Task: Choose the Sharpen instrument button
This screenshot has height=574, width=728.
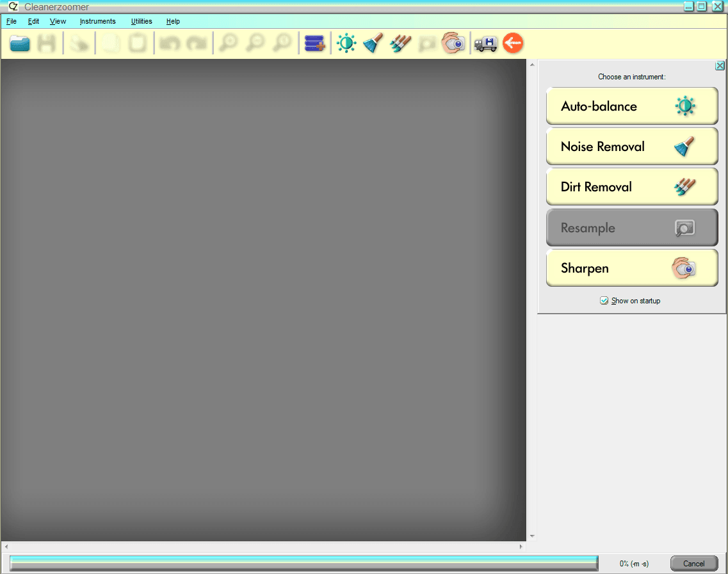Action: point(631,268)
